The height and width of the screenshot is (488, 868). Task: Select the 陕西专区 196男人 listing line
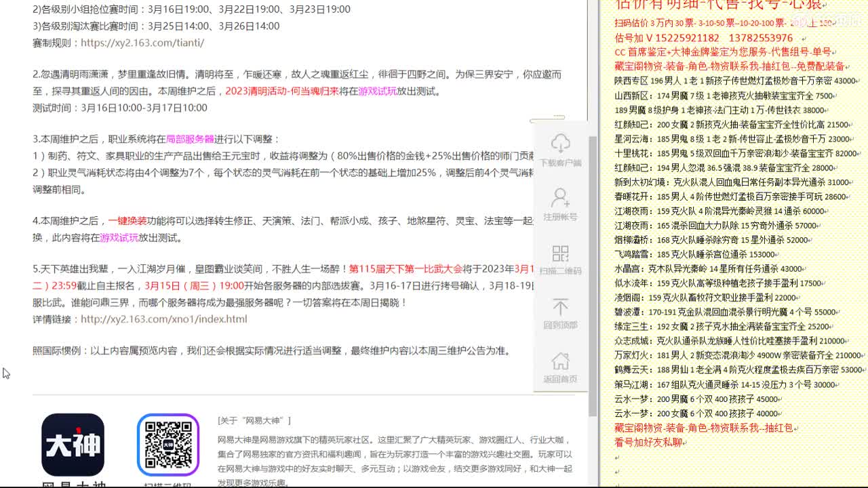(737, 81)
